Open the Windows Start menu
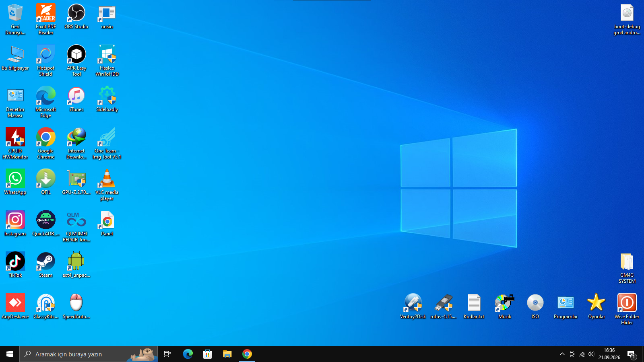 [10, 354]
